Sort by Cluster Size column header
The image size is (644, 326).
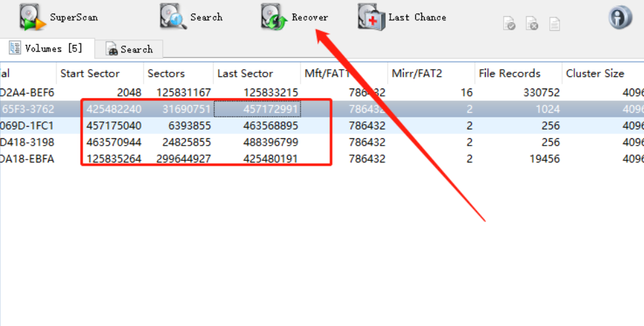click(x=602, y=74)
